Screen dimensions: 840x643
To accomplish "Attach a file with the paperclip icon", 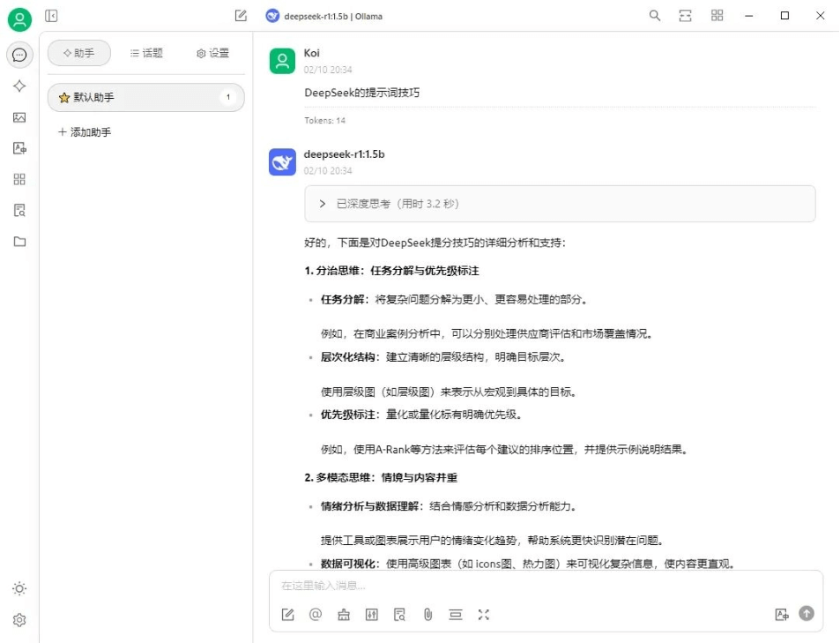I will 427,615.
